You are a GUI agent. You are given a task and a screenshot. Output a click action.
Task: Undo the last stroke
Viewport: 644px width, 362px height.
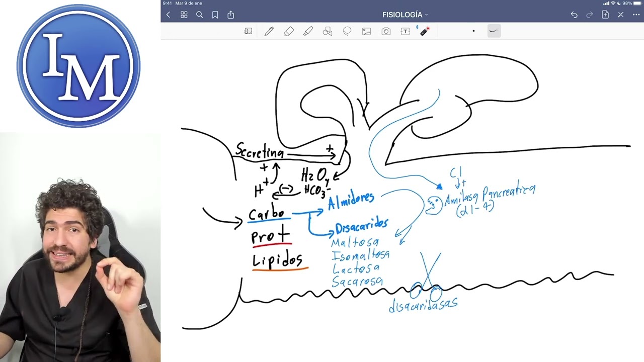[x=574, y=15]
